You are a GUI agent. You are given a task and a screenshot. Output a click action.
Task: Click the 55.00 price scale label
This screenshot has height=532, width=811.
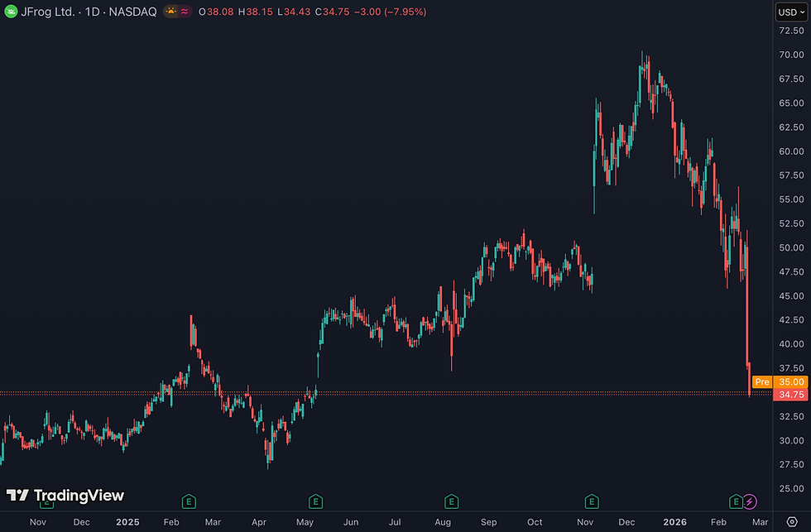(791, 199)
